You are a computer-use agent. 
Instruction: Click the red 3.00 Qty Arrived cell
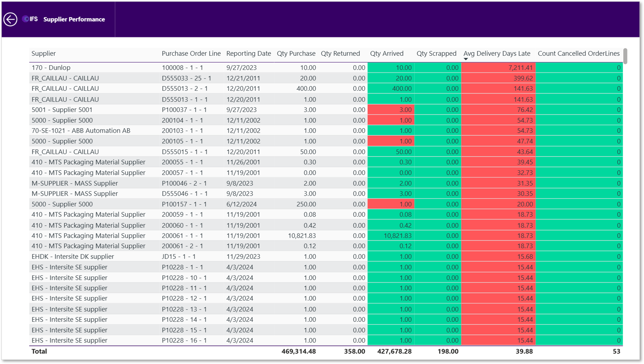[391, 110]
